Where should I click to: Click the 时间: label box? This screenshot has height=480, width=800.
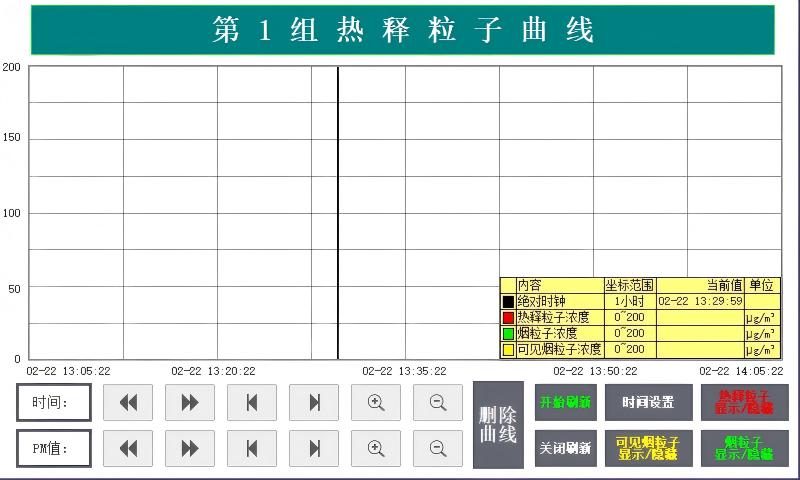(54, 402)
